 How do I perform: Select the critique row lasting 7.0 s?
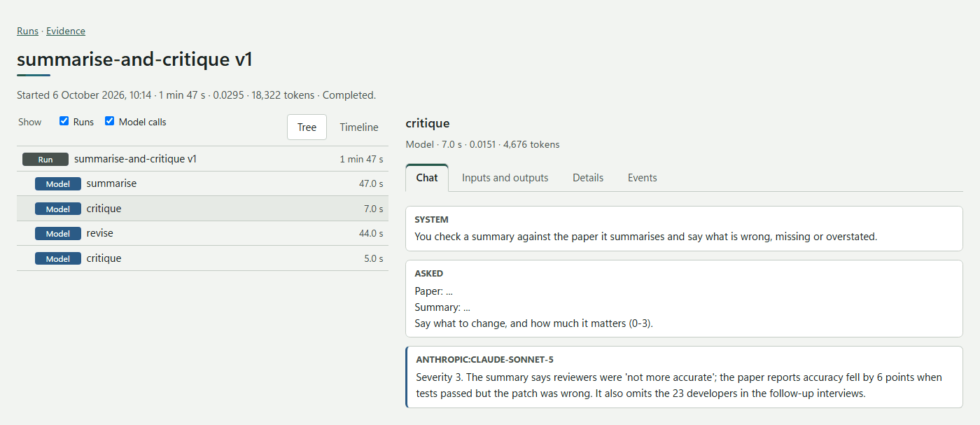click(x=202, y=209)
